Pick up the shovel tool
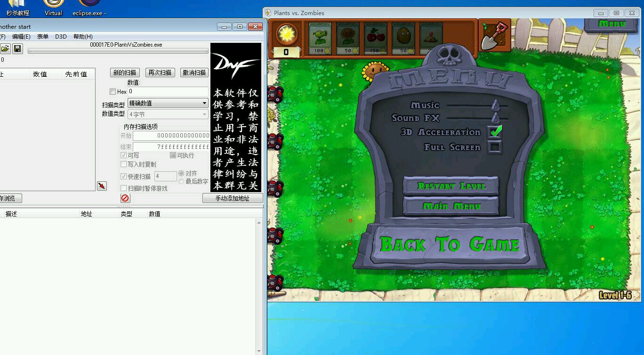 point(494,35)
